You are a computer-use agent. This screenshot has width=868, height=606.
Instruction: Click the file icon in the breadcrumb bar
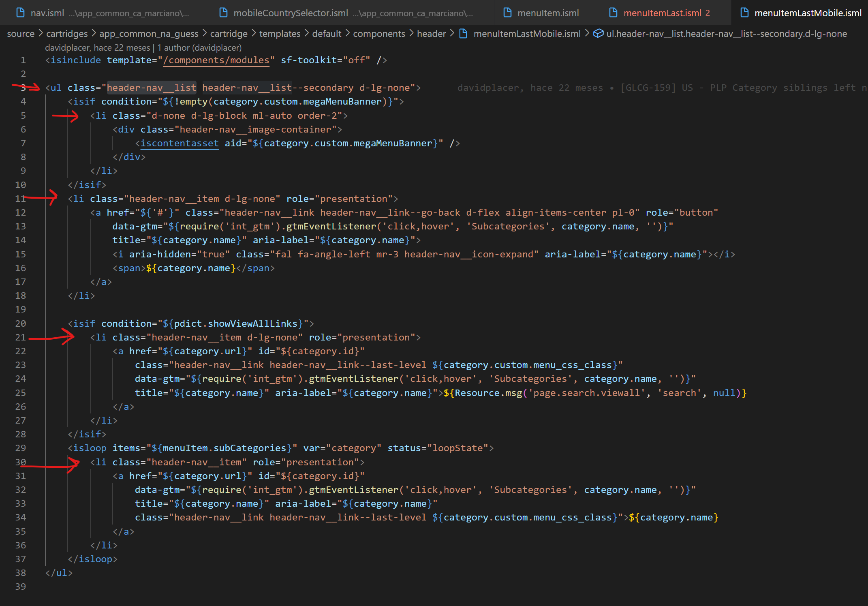coord(463,34)
